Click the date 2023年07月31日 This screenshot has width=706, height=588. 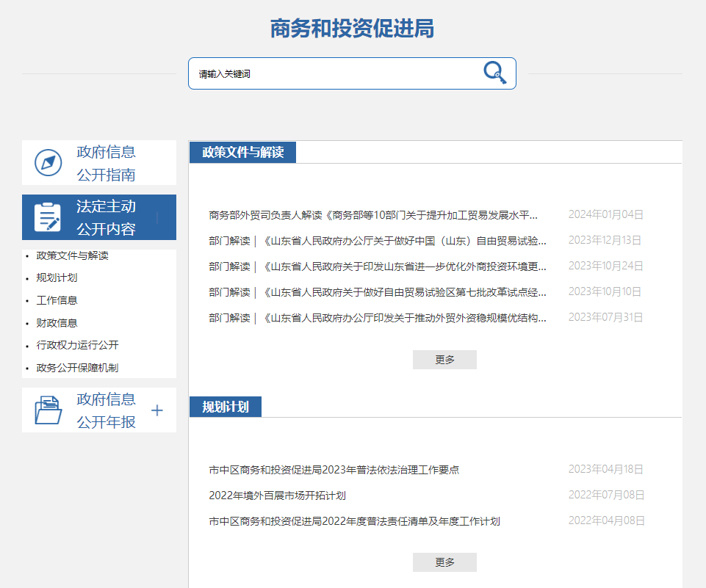point(605,317)
